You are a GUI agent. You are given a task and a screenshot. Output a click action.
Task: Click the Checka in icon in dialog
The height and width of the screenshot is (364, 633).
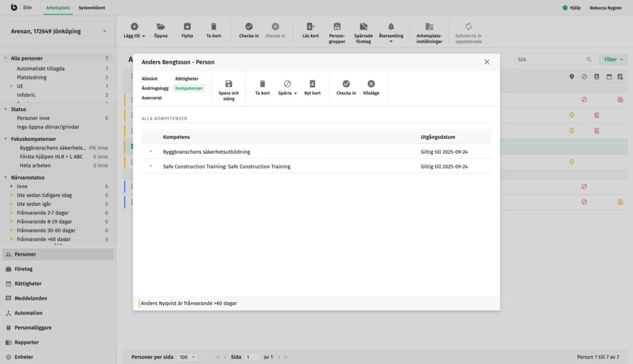point(346,83)
